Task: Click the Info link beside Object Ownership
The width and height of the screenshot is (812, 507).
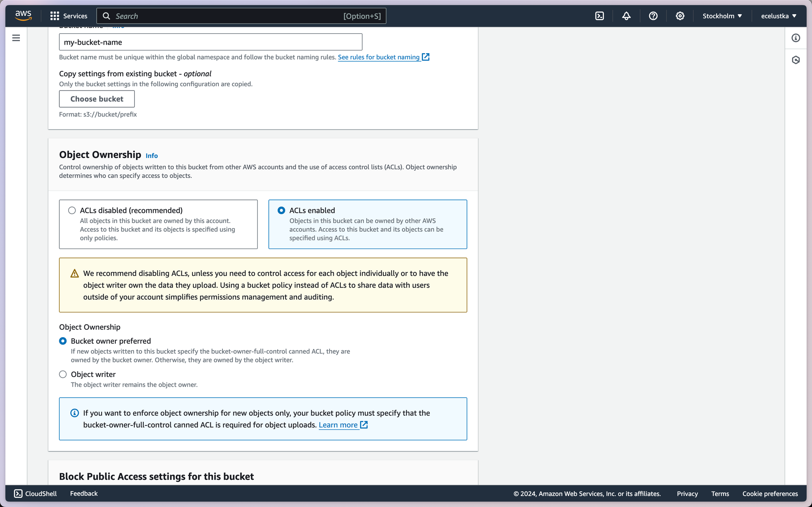Action: [x=151, y=156]
